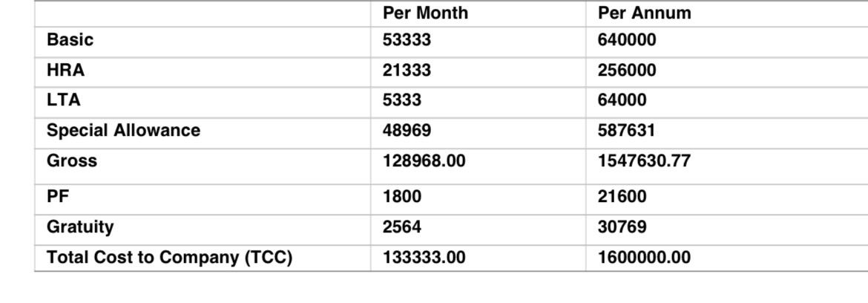The height and width of the screenshot is (303, 868).
Task: Select the Special Allowance row label
Action: coord(123,131)
